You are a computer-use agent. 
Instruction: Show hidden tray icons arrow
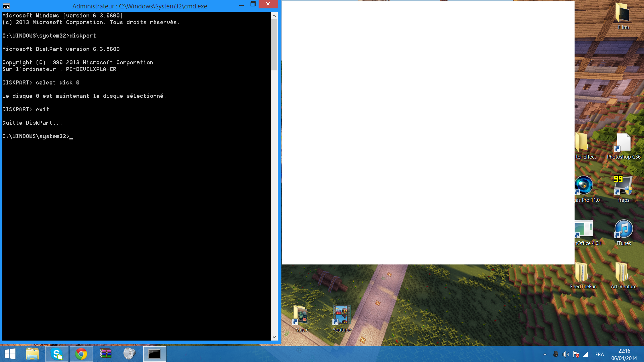click(545, 354)
